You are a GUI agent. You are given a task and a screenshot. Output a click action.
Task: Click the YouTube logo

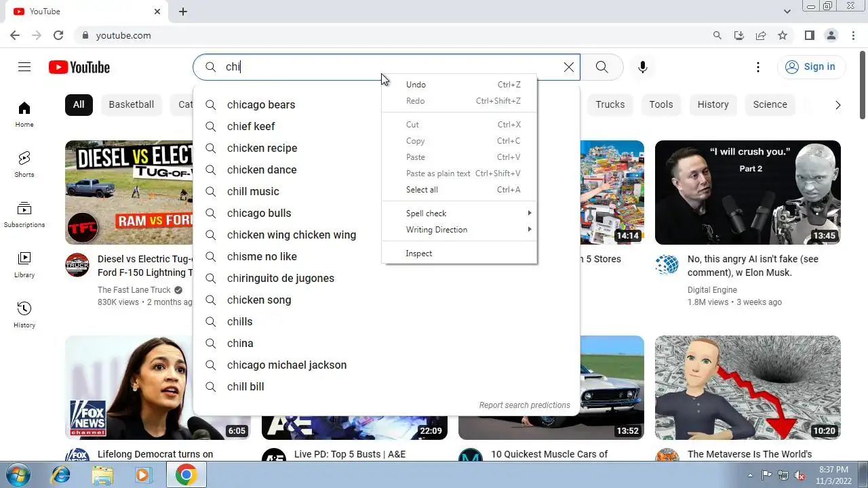click(x=79, y=67)
